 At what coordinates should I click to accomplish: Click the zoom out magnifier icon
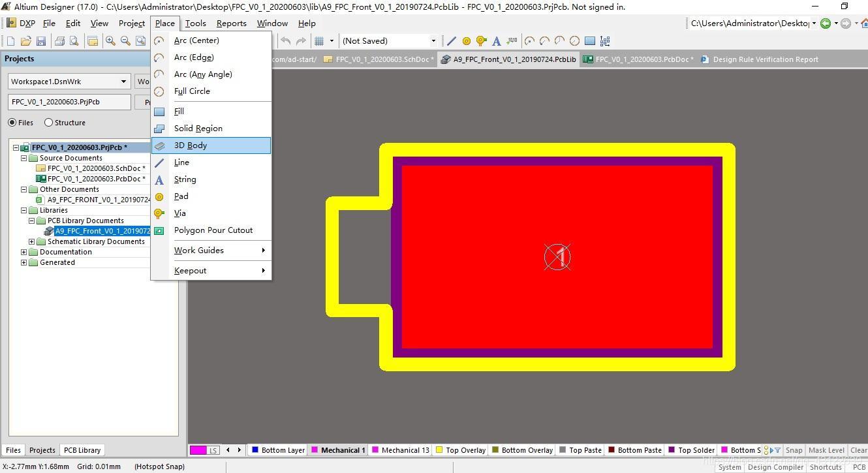tap(125, 41)
